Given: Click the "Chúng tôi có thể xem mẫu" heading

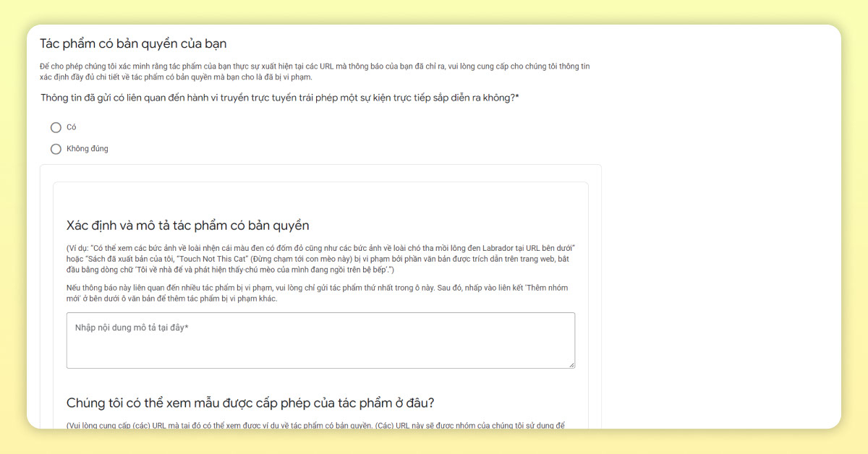Looking at the screenshot, I should click(250, 403).
